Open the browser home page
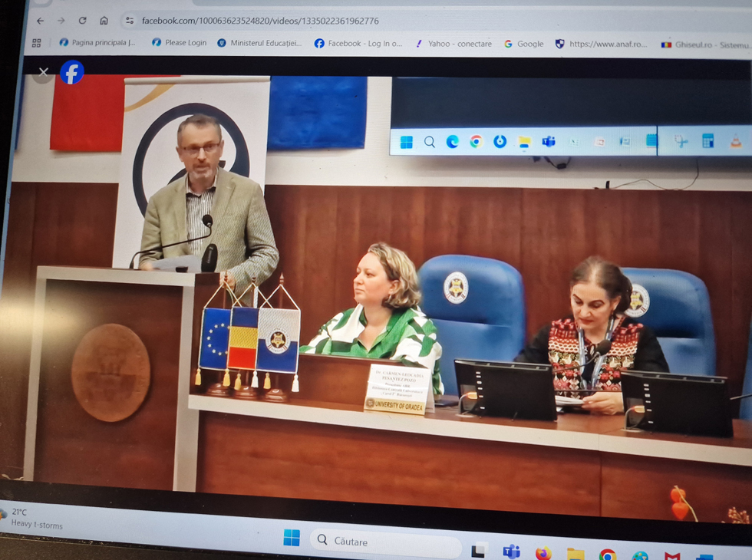The image size is (752, 560). [x=104, y=21]
